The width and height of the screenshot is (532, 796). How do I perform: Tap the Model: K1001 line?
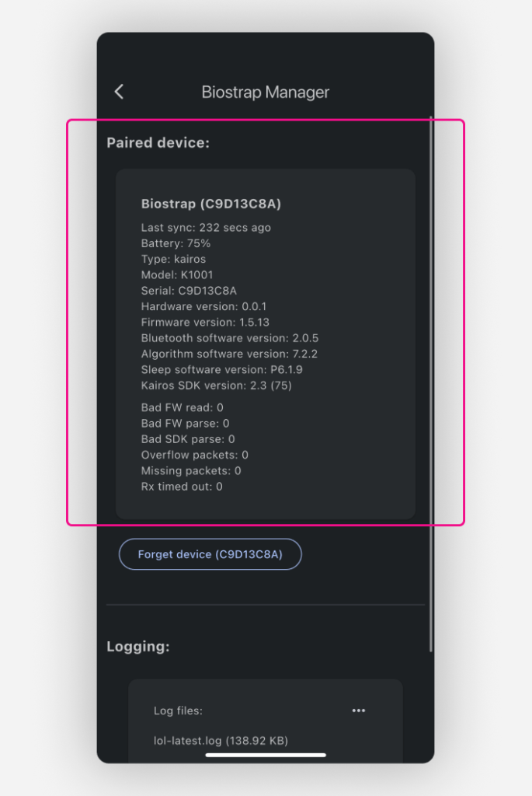tap(177, 274)
